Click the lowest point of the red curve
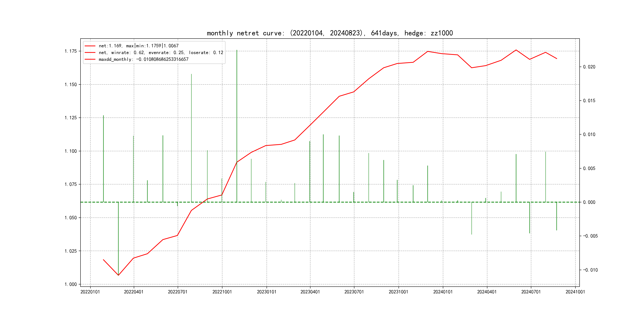Screen dimensions: 644x322 click(x=118, y=275)
